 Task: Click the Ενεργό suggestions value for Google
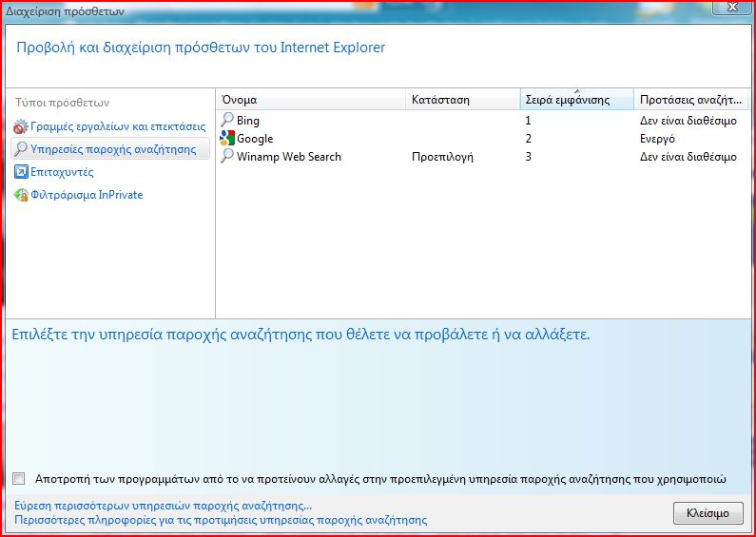[657, 139]
